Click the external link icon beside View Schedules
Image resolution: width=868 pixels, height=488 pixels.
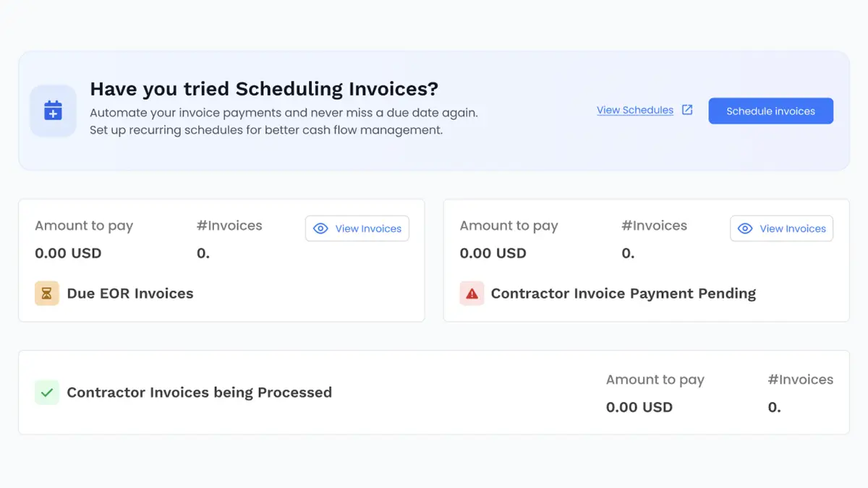(687, 110)
